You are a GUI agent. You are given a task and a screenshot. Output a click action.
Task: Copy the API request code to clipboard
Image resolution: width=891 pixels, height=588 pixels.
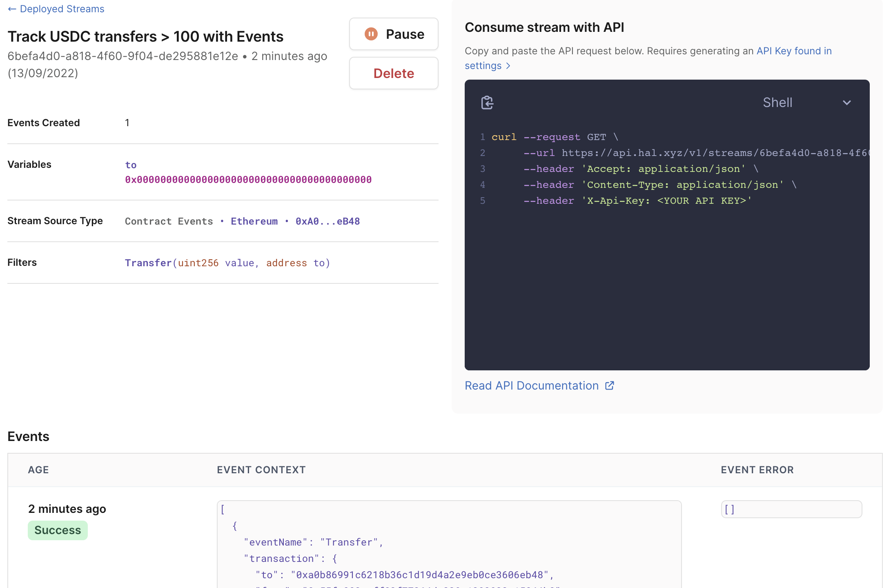coord(487,102)
